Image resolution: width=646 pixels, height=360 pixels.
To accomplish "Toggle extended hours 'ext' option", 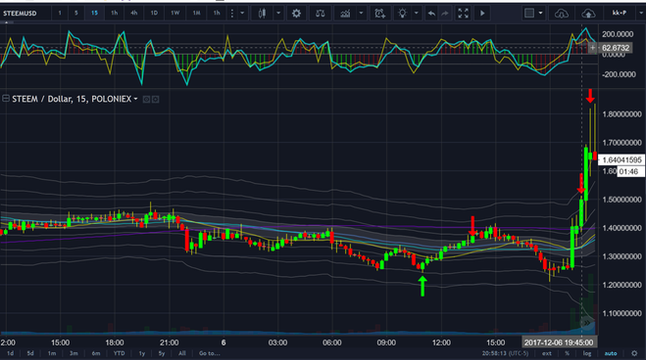I will (547, 353).
